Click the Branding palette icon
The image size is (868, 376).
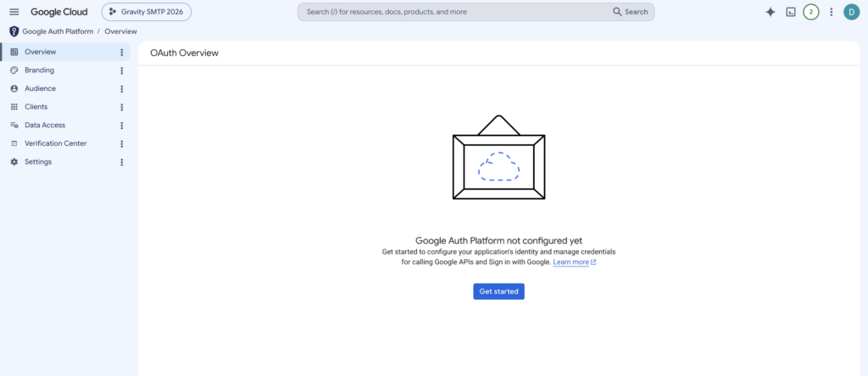pyautogui.click(x=14, y=70)
